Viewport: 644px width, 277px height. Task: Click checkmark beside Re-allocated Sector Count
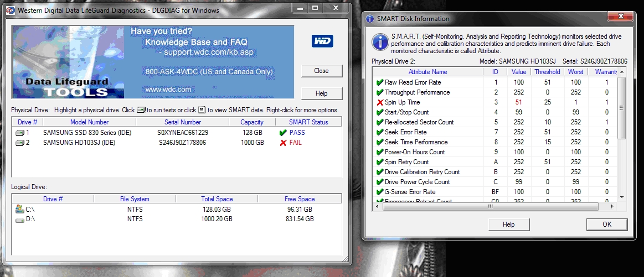coord(379,122)
